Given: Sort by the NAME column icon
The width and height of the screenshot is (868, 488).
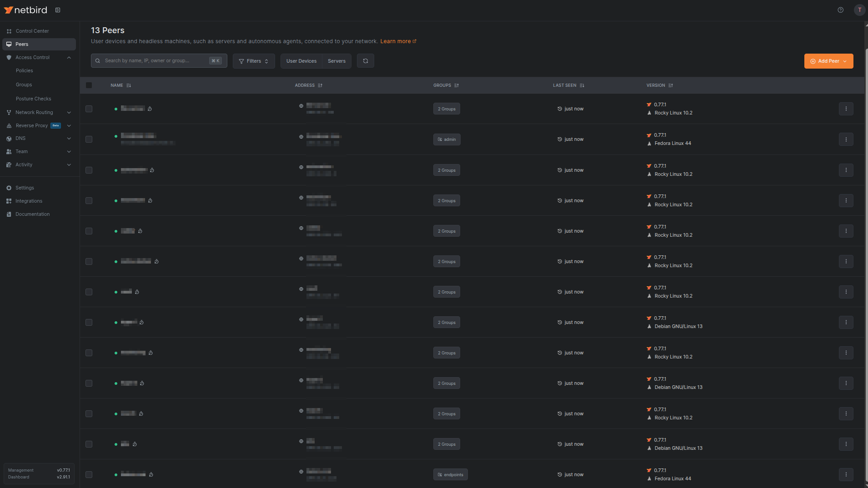Looking at the screenshot, I should pos(129,85).
